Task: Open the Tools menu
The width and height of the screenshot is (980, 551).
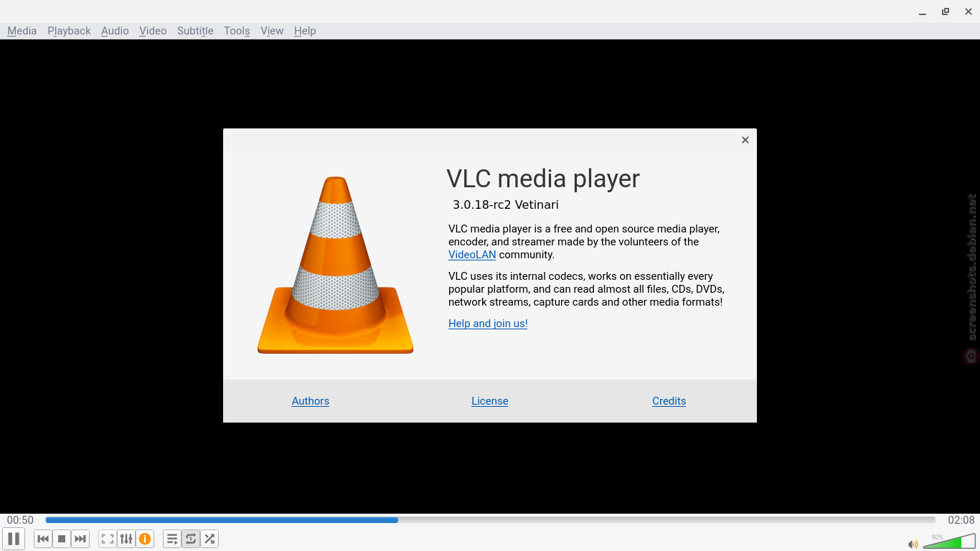Action: [x=237, y=31]
